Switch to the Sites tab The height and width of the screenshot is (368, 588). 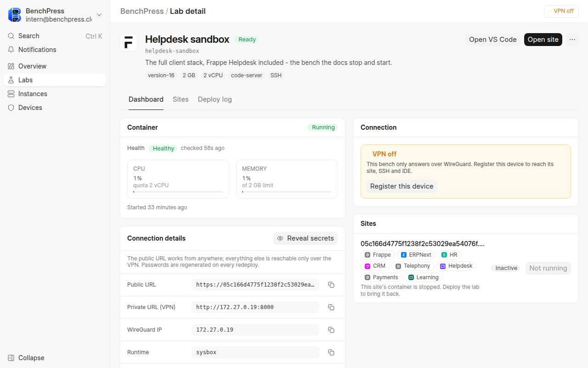(181, 99)
